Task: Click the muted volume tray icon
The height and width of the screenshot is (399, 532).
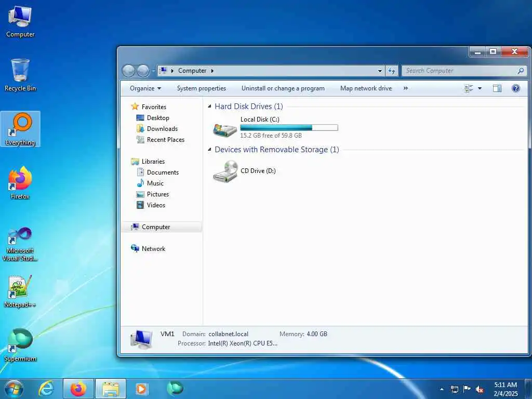Action: (480, 390)
